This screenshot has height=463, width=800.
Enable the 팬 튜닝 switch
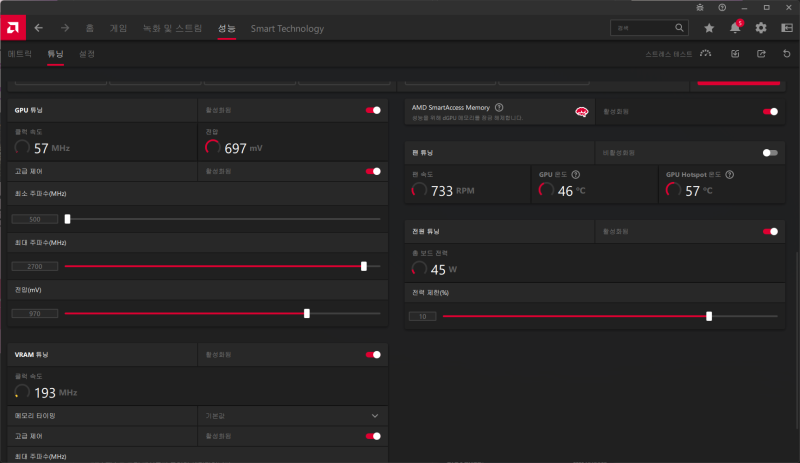point(770,153)
